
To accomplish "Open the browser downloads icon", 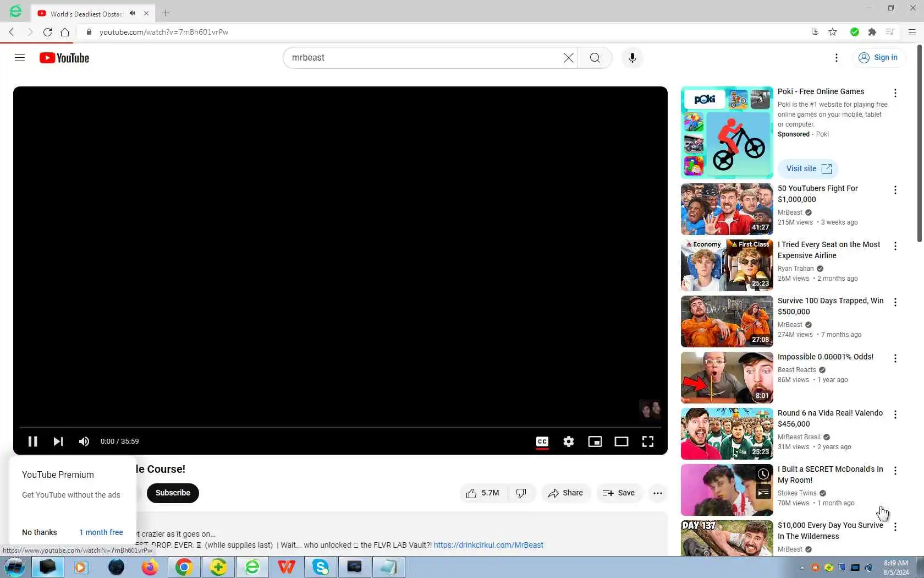I will pos(815,32).
